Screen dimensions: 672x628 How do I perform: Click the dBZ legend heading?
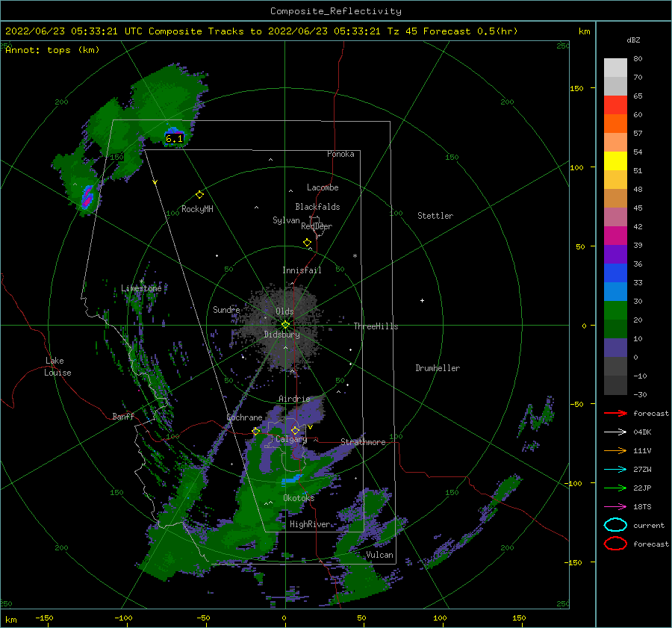tap(633, 40)
